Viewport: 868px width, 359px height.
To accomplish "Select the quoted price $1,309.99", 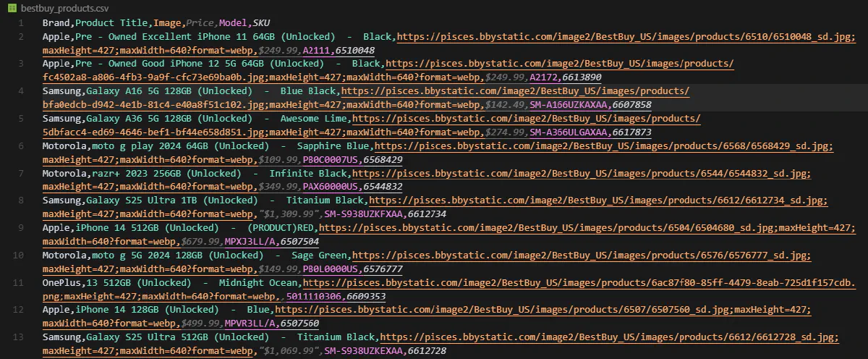I will point(290,215).
